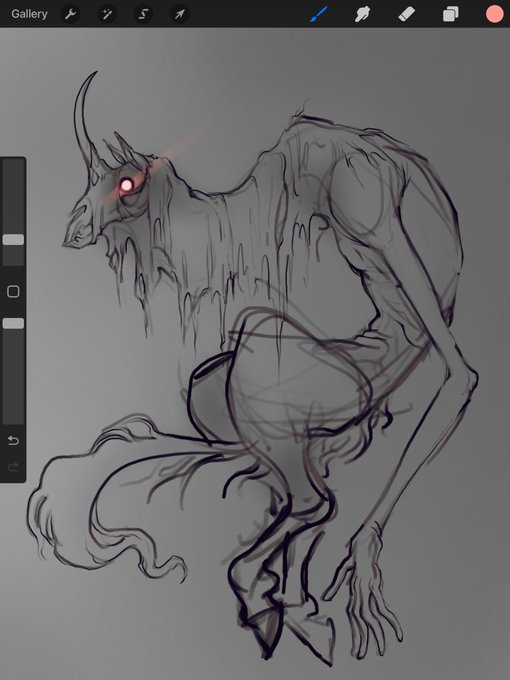Activate the Transform arrow tool
510x680 pixels.
180,14
